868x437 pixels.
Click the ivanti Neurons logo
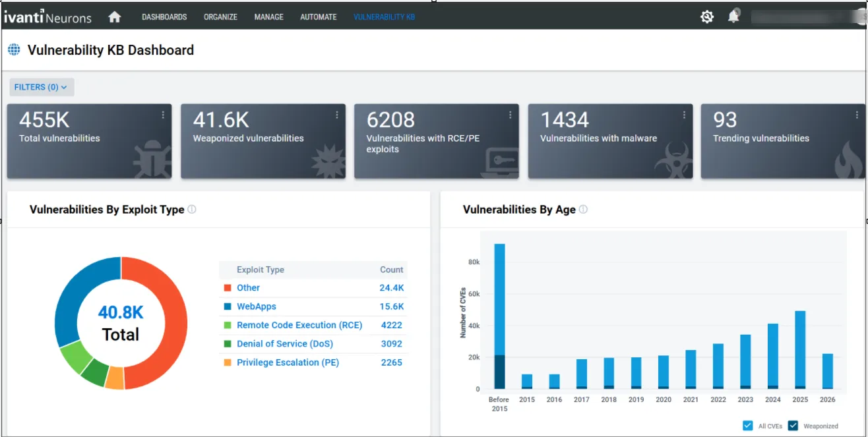pos(47,17)
